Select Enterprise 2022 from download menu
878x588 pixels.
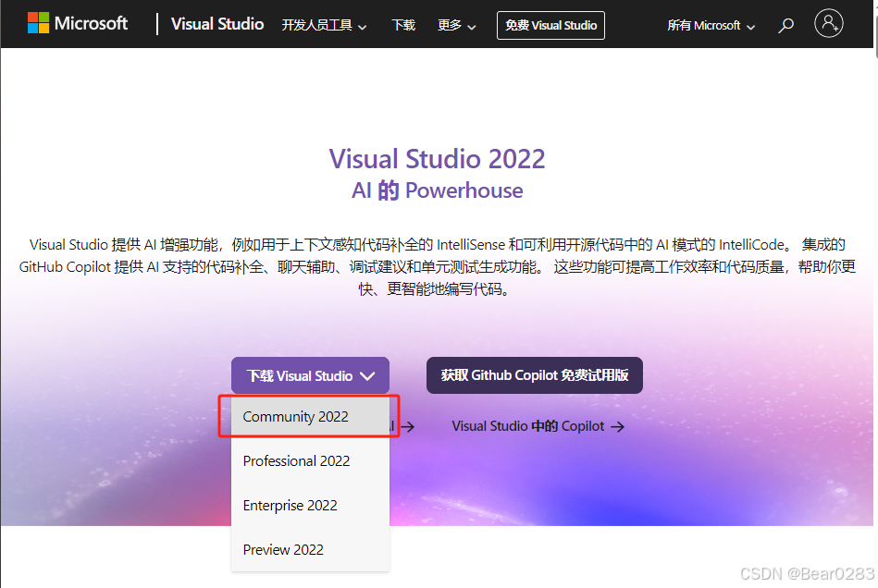click(310, 505)
